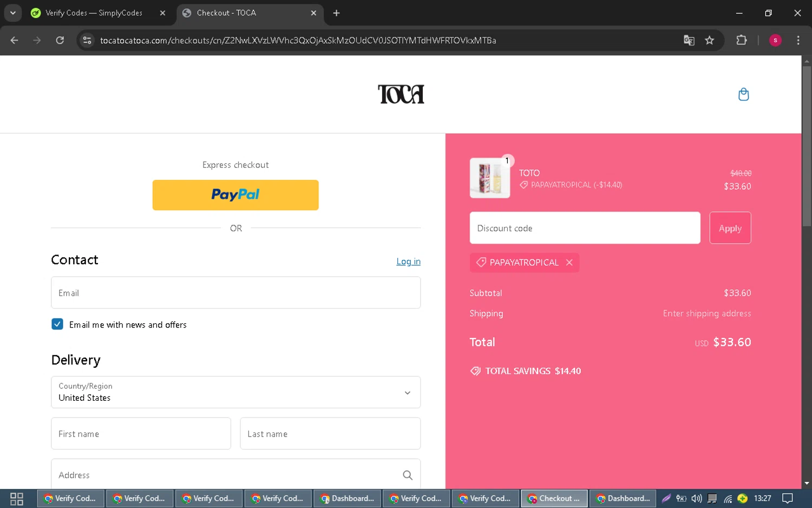The image size is (812, 508).
Task: Go back using the browser back arrow
Action: (15, 40)
